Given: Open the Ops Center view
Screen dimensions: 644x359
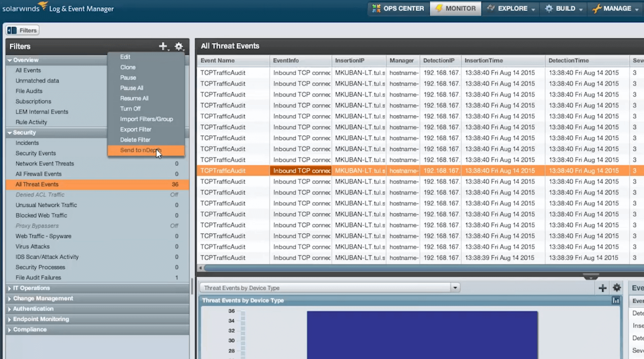Looking at the screenshot, I should (398, 8).
